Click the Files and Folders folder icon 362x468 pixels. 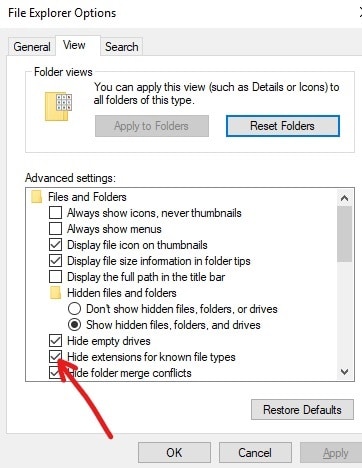point(36,197)
